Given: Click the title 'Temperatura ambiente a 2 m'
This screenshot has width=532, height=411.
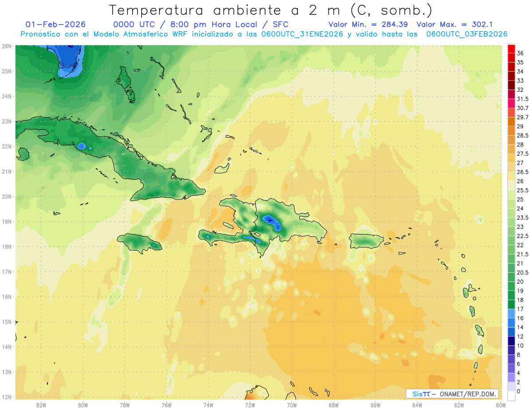Looking at the screenshot, I should 224,10.
